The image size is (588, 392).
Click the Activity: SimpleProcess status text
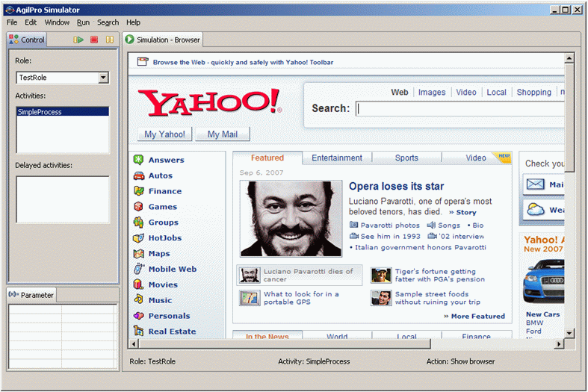coord(314,361)
